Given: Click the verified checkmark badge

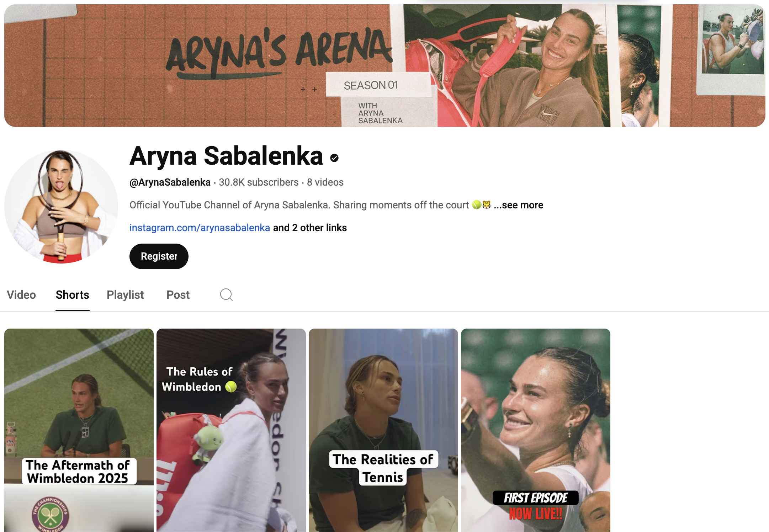Looking at the screenshot, I should (x=334, y=158).
